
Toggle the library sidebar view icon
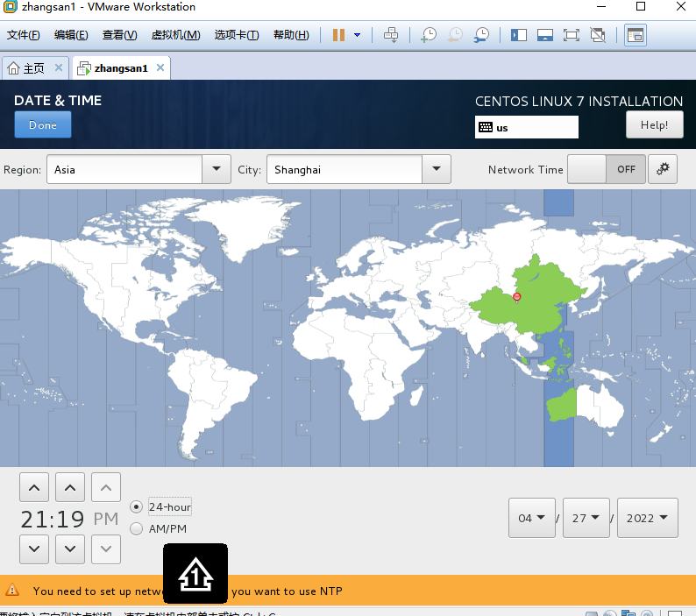518,35
